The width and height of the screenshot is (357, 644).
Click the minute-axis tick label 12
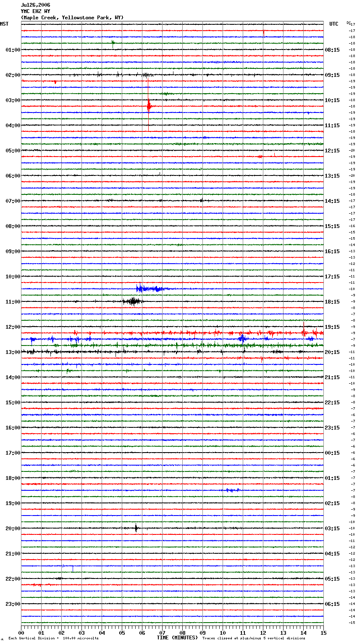click(x=263, y=633)
